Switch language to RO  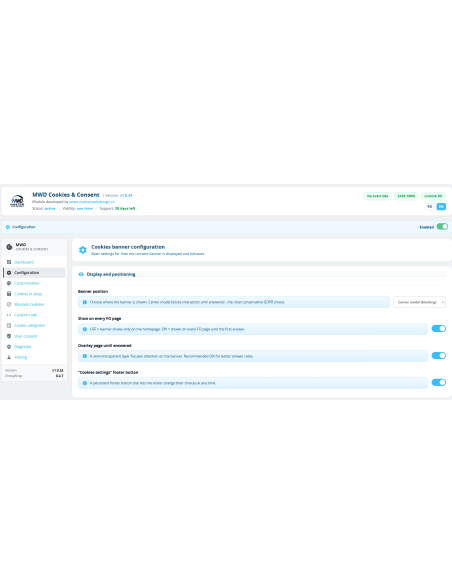[x=430, y=206]
